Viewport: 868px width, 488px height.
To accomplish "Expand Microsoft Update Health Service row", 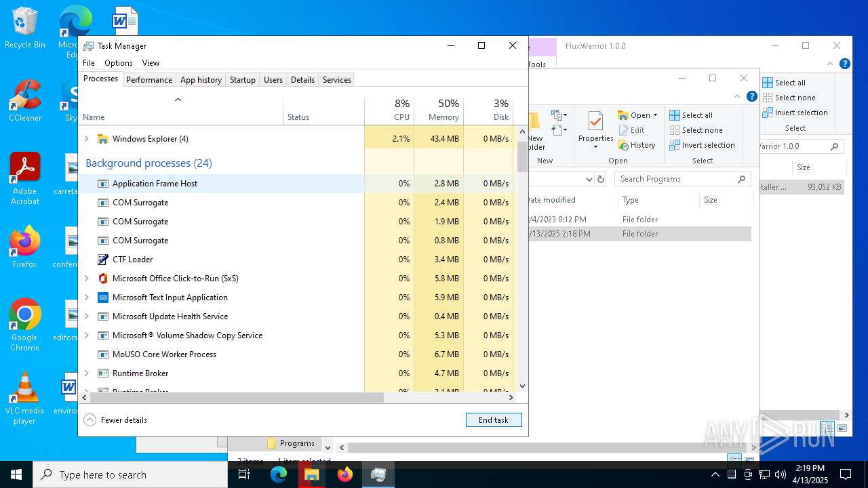I will 86,317.
